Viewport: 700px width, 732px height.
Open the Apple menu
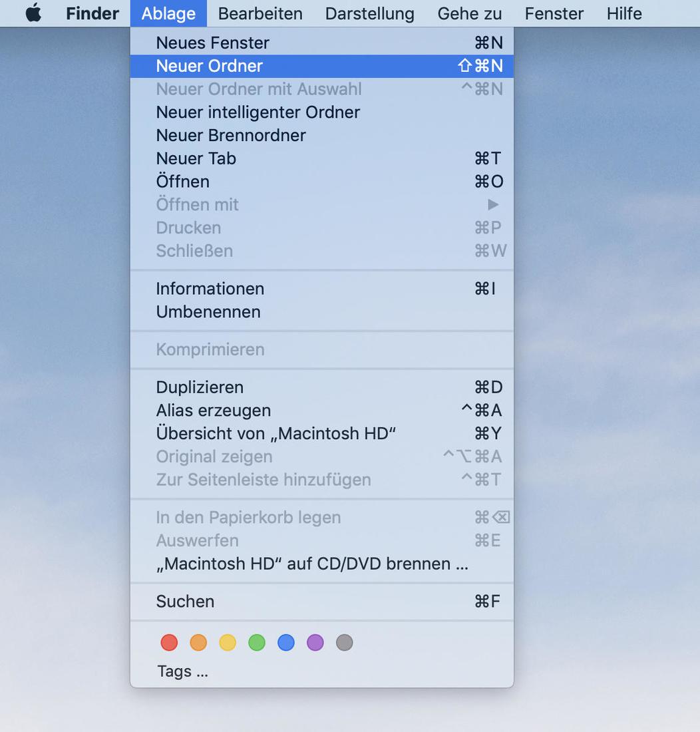click(x=33, y=13)
